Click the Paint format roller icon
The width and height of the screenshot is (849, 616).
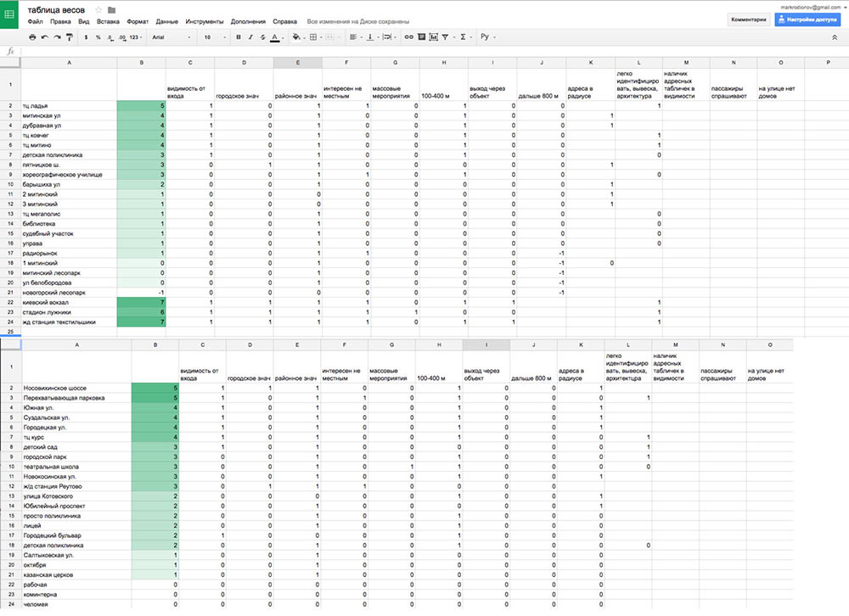tap(69, 37)
